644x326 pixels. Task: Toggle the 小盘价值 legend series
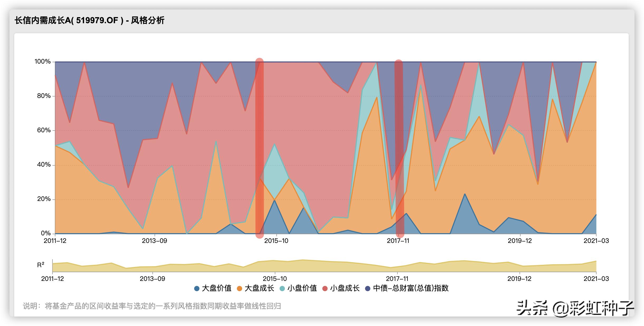pos(302,288)
